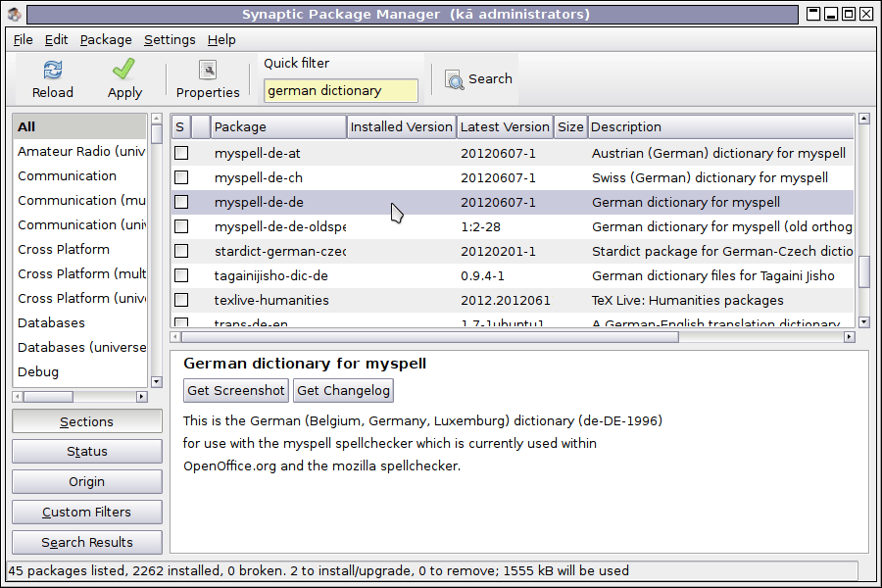Click the sections list vertical scrollbar thumb
The image size is (882, 588).
pyautogui.click(x=157, y=134)
